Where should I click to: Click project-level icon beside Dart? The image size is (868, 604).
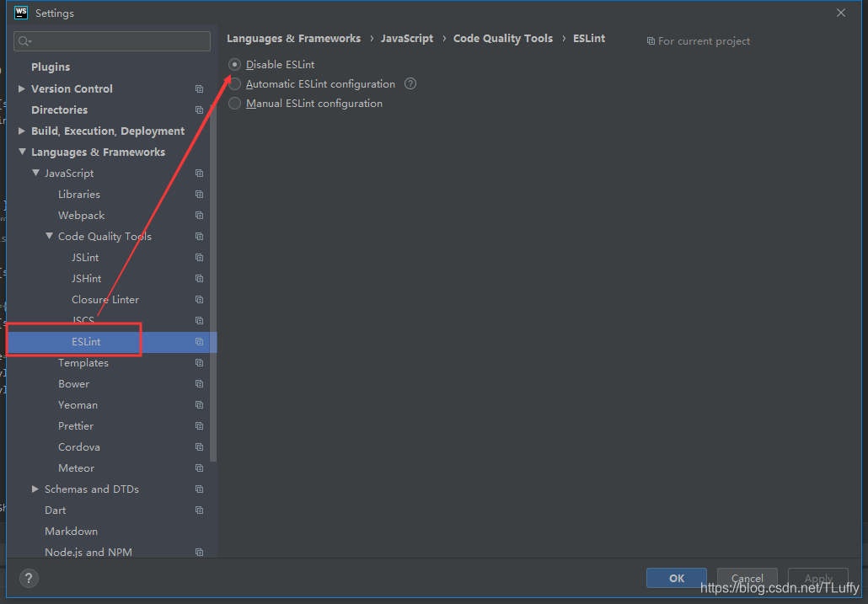(199, 510)
